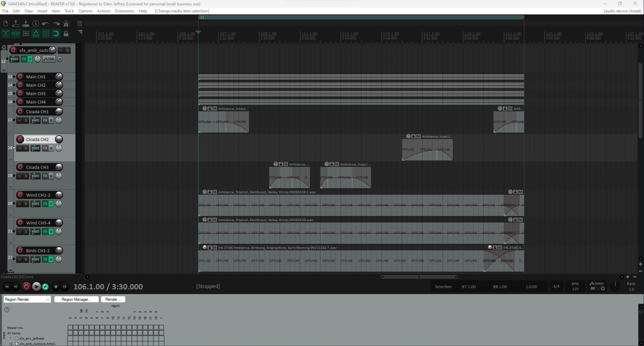Viewport: 644px width, 346px height.
Task: Click the Undo arrow in the toolbar
Action: point(46,23)
